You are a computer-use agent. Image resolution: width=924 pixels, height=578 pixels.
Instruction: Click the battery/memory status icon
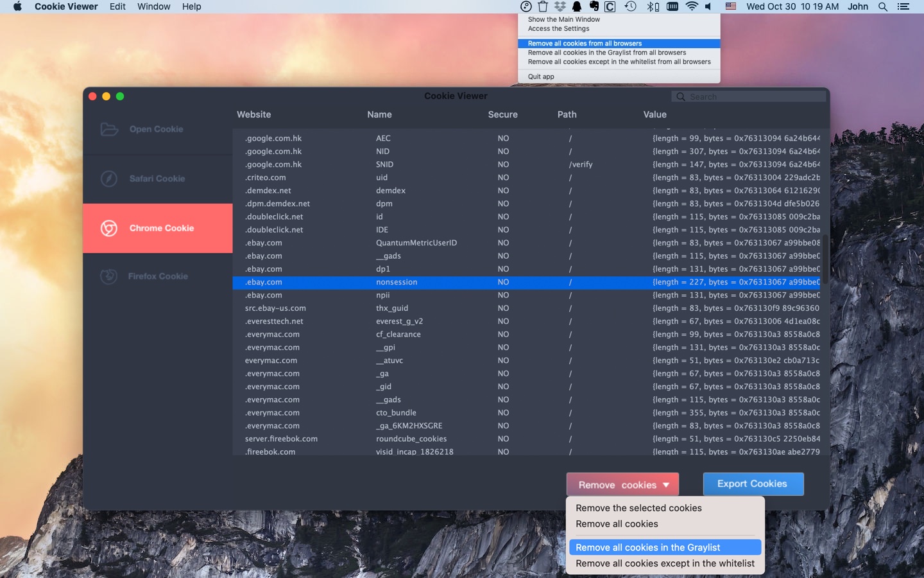(672, 6)
